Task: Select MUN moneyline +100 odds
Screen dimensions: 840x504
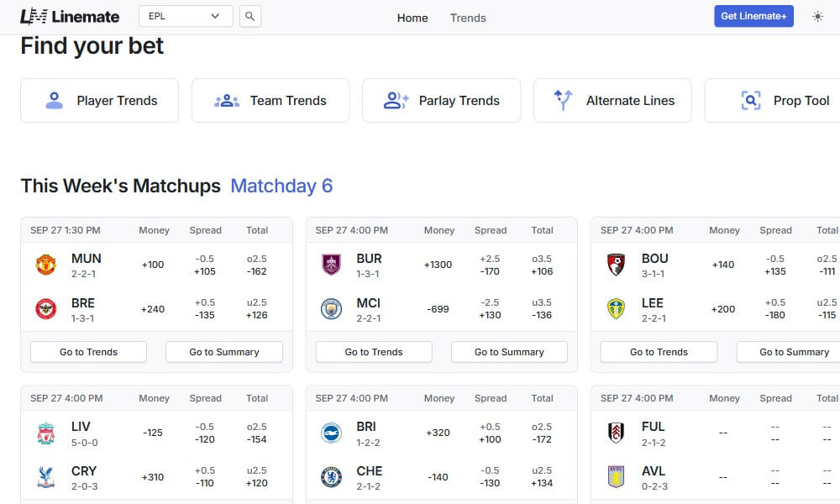Action: [153, 265]
